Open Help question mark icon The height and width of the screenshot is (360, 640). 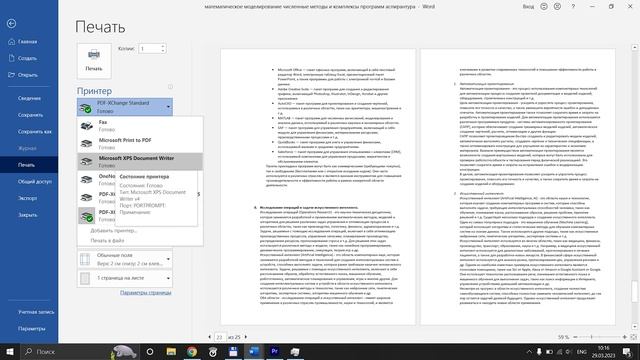click(x=573, y=7)
